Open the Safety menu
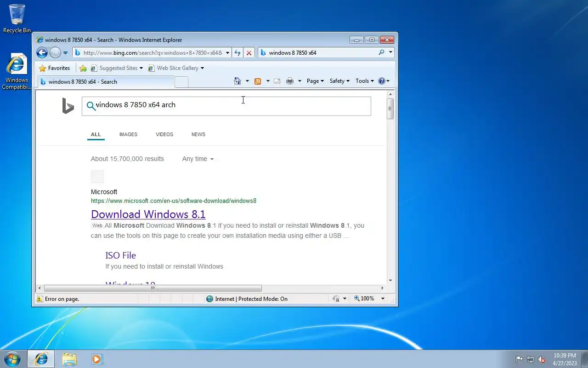Screen dimensions: 588x368 (339, 81)
